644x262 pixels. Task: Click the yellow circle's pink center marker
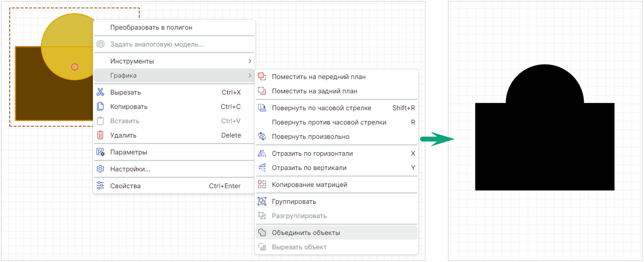(74, 67)
